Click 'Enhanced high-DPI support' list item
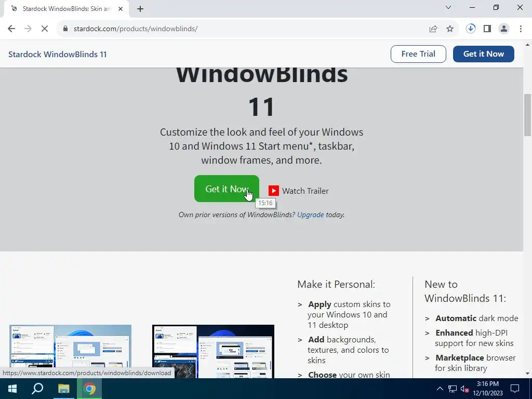The image size is (532, 399). pyautogui.click(x=474, y=338)
